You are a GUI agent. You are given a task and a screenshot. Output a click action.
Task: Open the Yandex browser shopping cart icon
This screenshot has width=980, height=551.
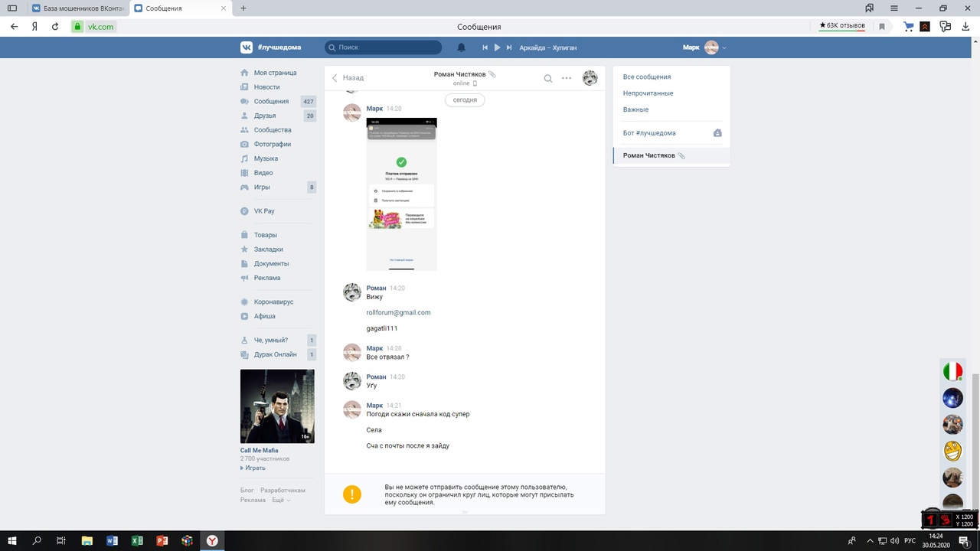pyautogui.click(x=908, y=27)
